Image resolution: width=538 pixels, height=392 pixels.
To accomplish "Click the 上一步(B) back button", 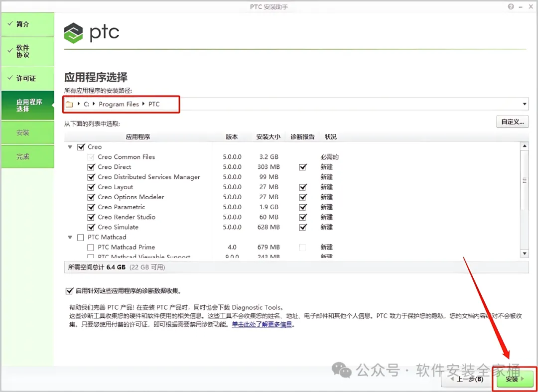I will [466, 379].
